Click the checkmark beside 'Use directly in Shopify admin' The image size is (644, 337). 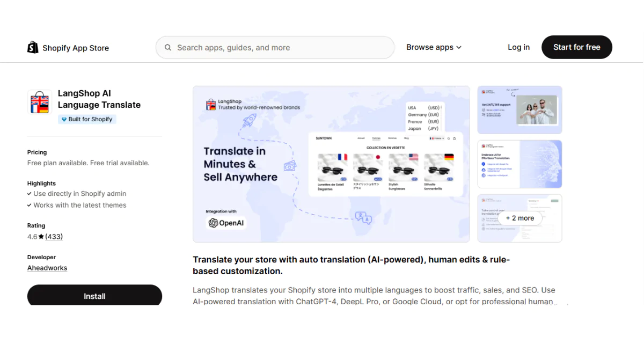(31, 194)
